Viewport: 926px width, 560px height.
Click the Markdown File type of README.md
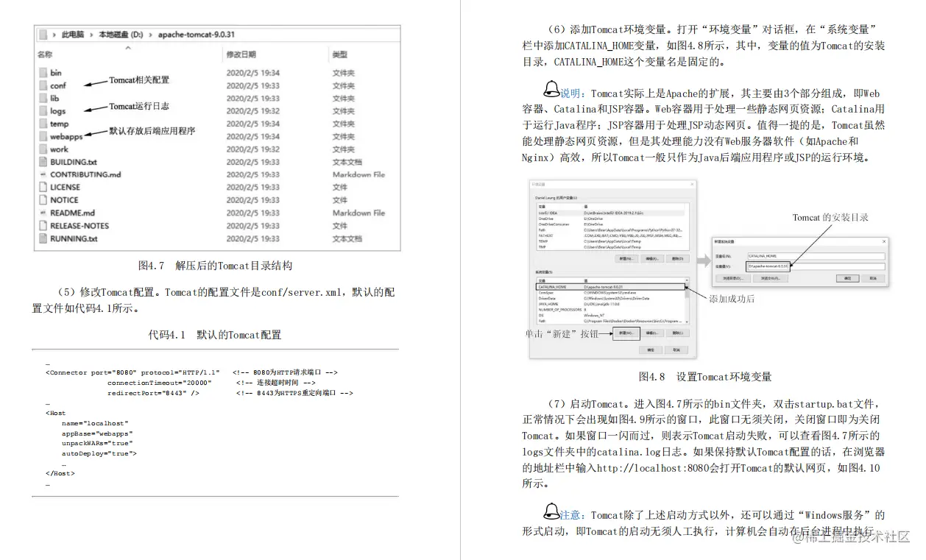pos(358,213)
